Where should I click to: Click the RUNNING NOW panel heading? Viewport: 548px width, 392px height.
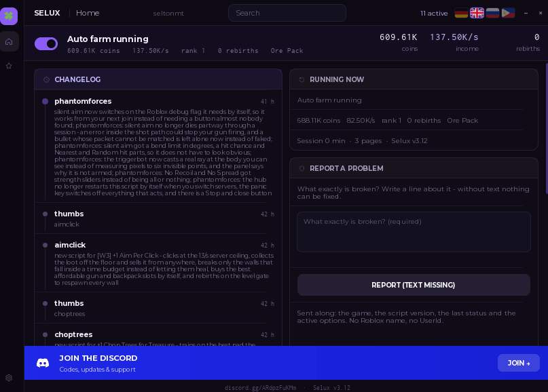[337, 79]
